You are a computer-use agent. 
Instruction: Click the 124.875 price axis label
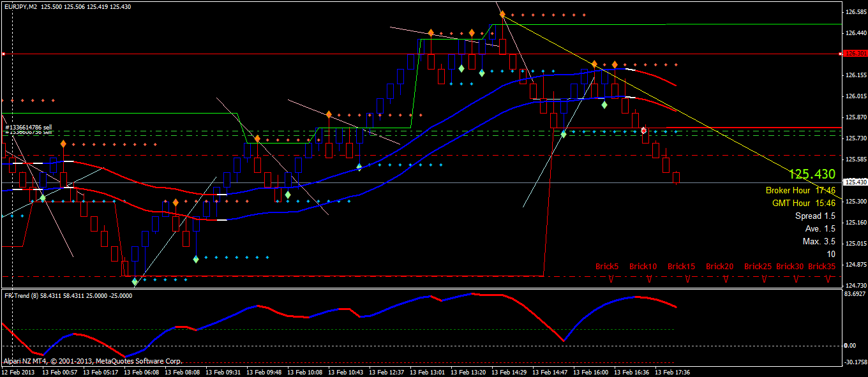point(856,264)
